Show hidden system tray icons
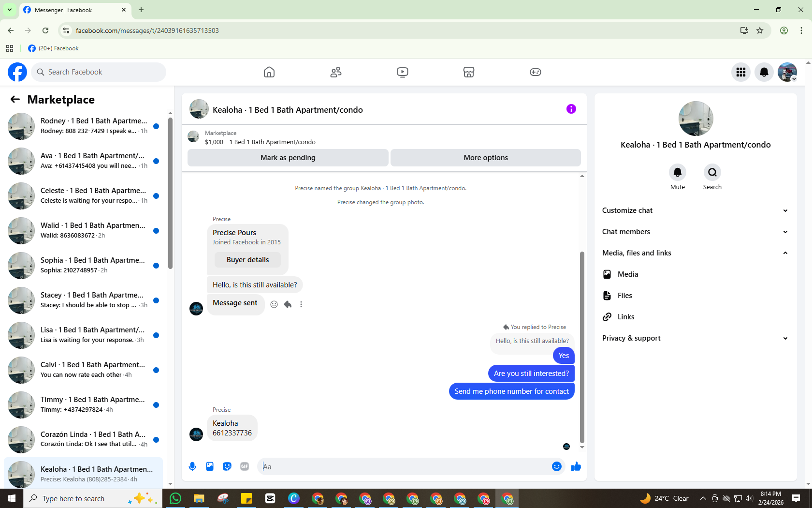The width and height of the screenshot is (812, 508). [703, 498]
